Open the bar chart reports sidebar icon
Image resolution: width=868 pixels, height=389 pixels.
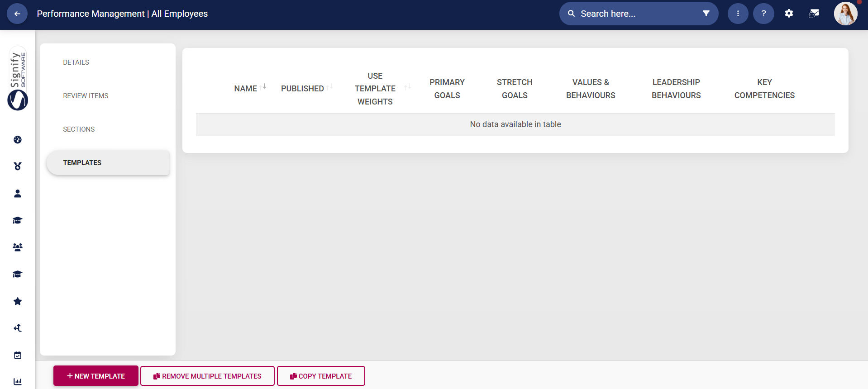[x=18, y=381]
